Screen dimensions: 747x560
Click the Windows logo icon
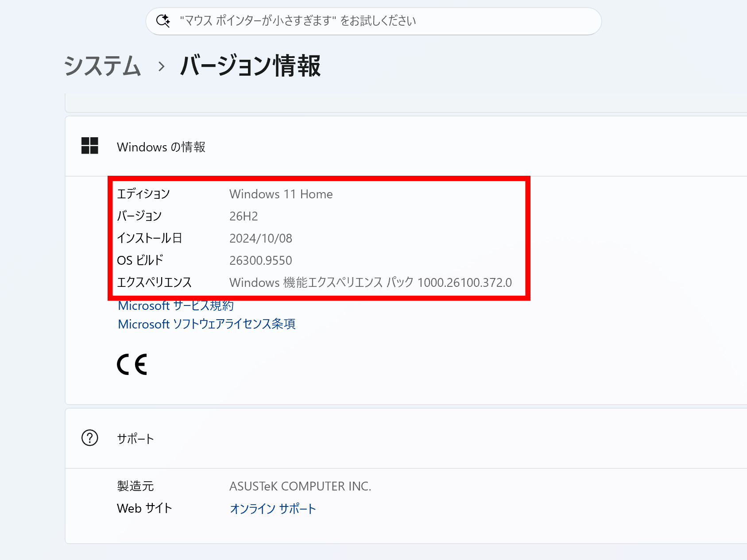pos(90,146)
